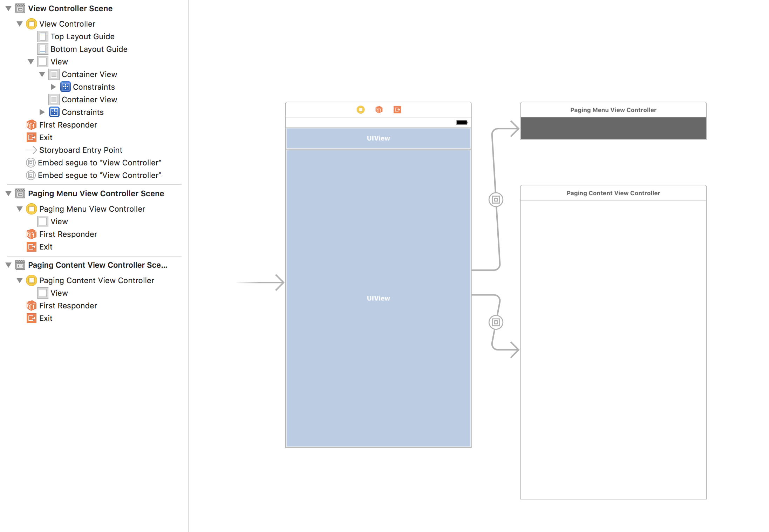Click the First Responder cube icon in the scene dock
The image size is (769, 532).
[x=379, y=110]
